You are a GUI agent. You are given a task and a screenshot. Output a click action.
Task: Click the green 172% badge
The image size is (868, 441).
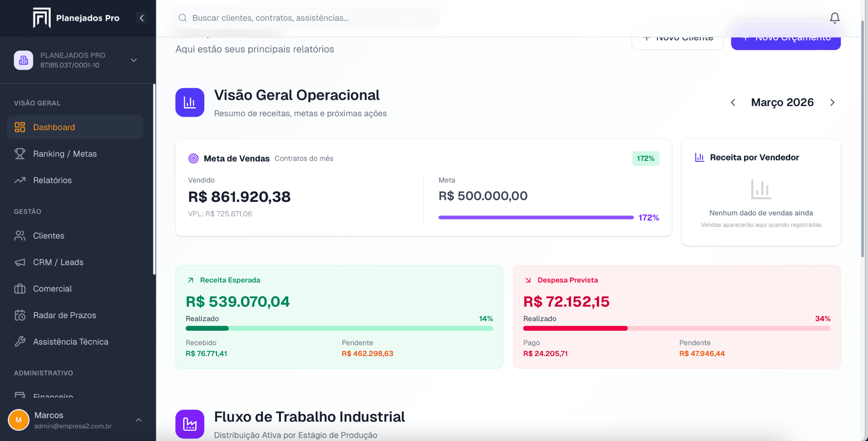(x=646, y=158)
